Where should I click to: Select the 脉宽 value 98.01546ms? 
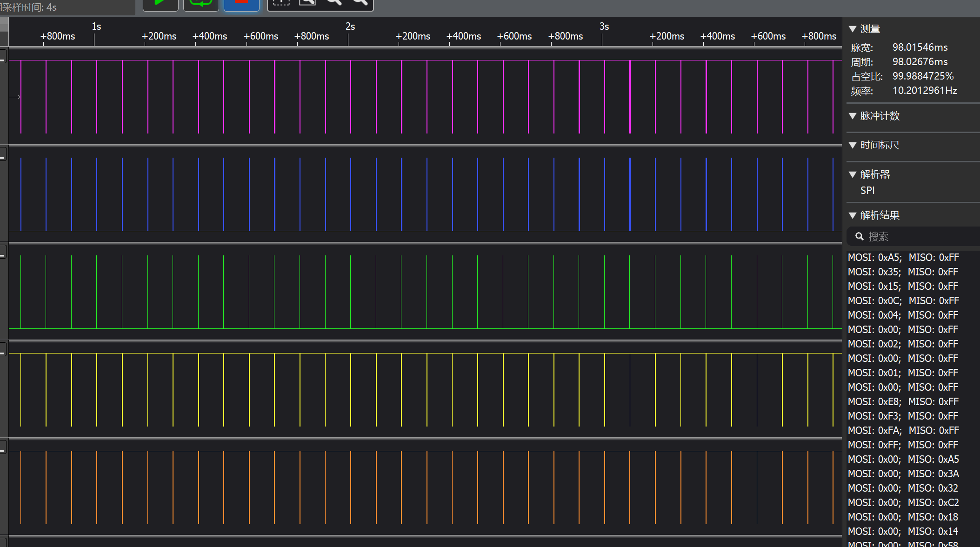pyautogui.click(x=920, y=47)
